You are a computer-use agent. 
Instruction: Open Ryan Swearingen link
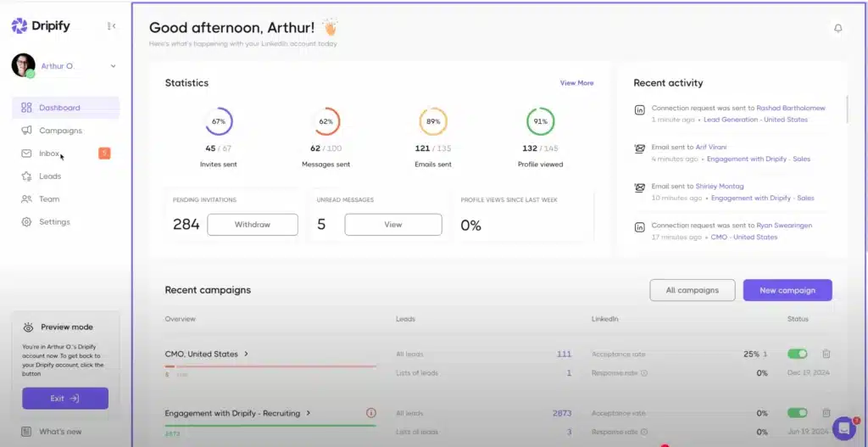(784, 226)
